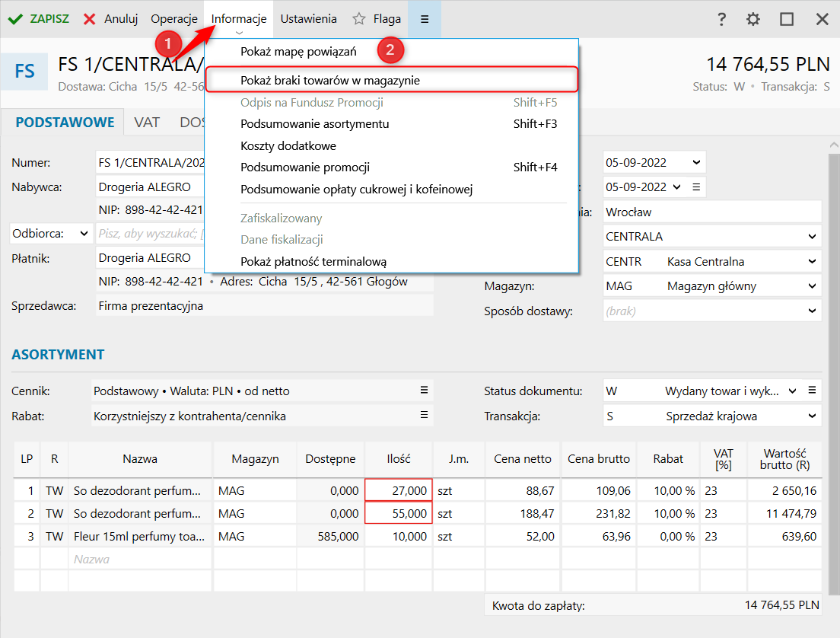Expand the Sposób dostawy dropdown
Screen dimensions: 840x638
(812, 311)
